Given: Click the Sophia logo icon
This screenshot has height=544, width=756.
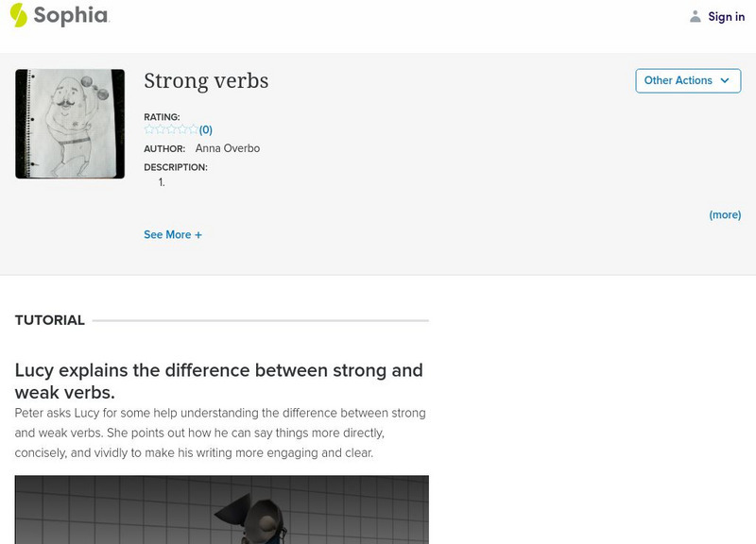Looking at the screenshot, I should coord(19,15).
